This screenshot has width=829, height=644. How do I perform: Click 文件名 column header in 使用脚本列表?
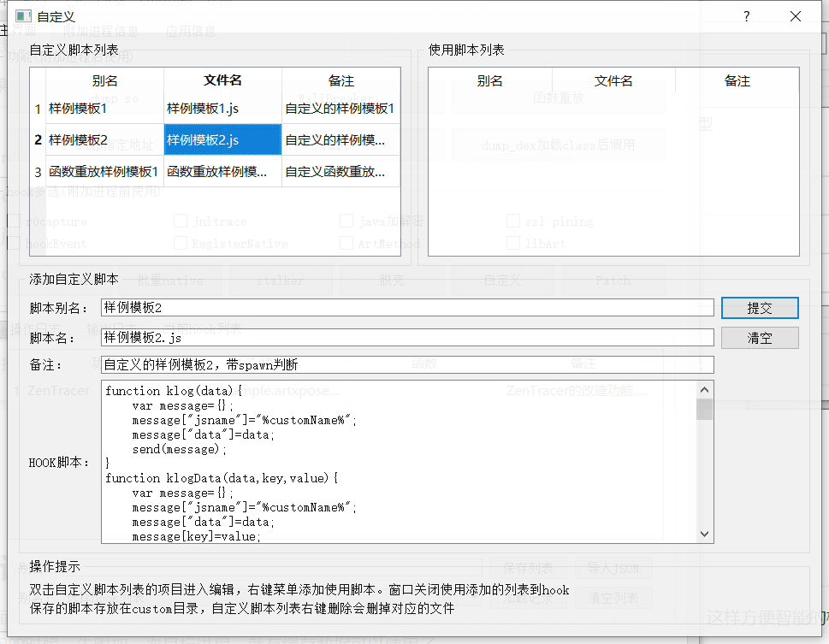click(613, 80)
